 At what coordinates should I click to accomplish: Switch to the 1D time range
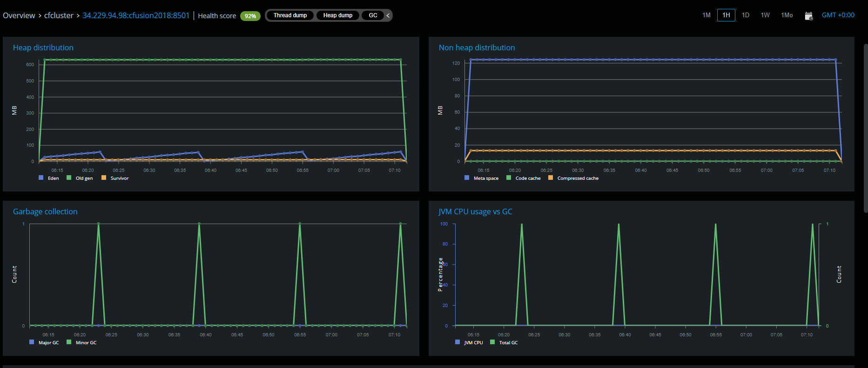pyautogui.click(x=745, y=15)
